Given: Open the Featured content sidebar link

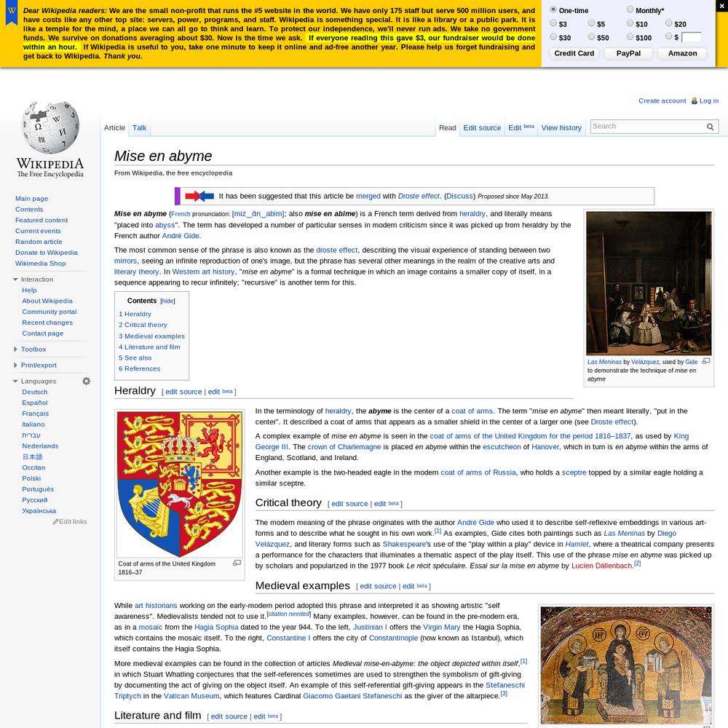Looking at the screenshot, I should [x=41, y=221].
